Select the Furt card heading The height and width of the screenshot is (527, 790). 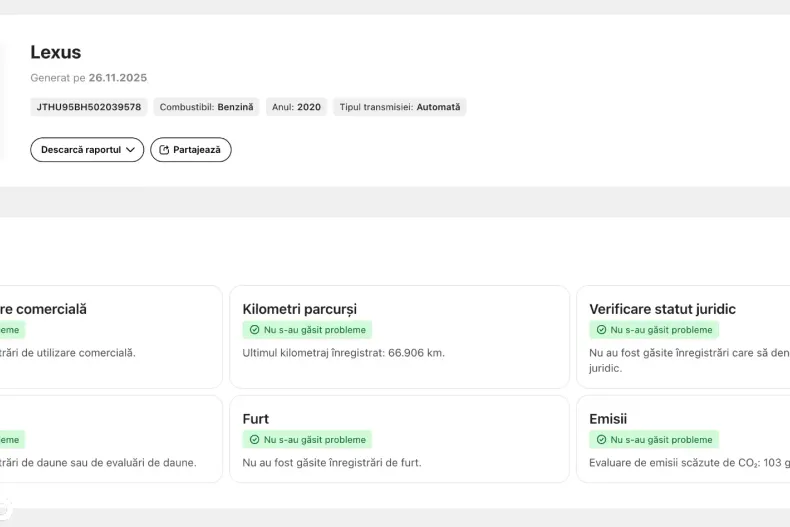256,419
